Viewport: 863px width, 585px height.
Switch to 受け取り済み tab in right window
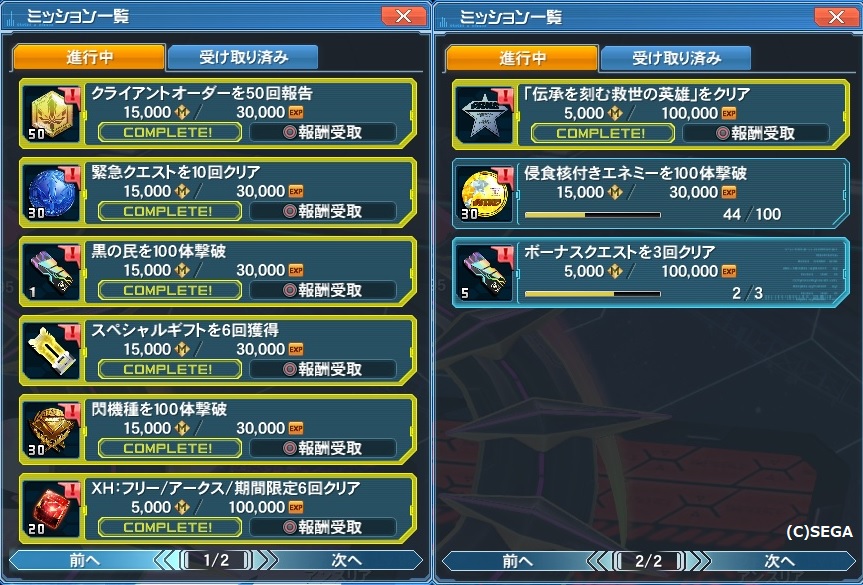pos(676,58)
